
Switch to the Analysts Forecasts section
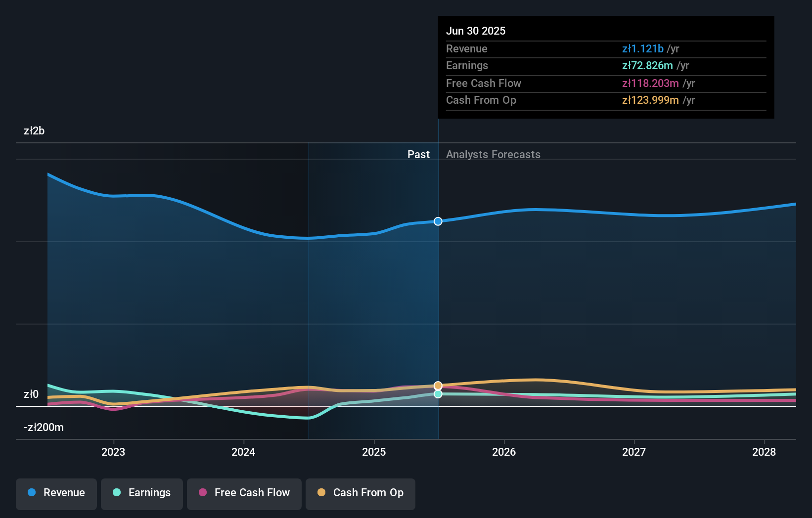click(493, 154)
